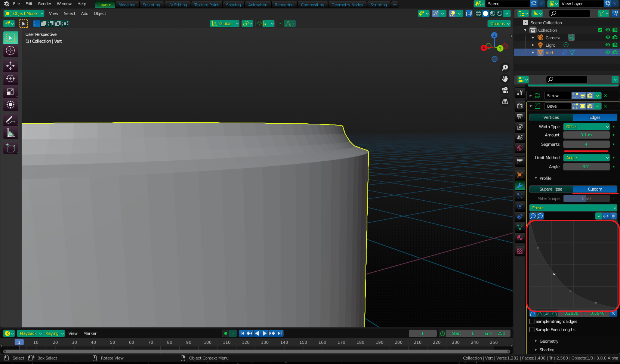Select the Measure tool

(x=10, y=133)
